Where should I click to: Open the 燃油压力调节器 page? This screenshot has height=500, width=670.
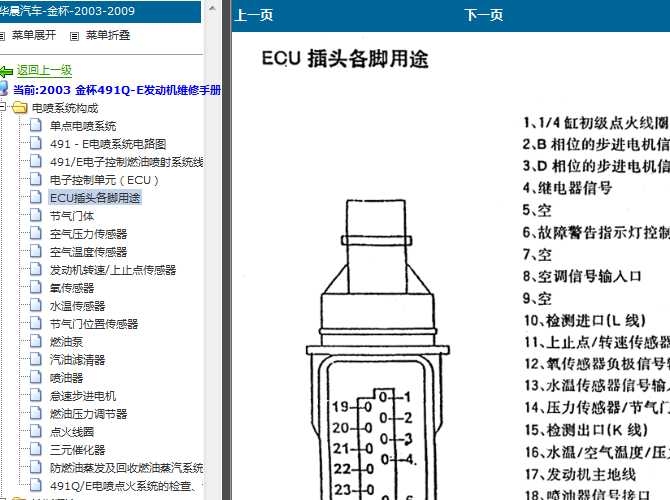[88, 413]
